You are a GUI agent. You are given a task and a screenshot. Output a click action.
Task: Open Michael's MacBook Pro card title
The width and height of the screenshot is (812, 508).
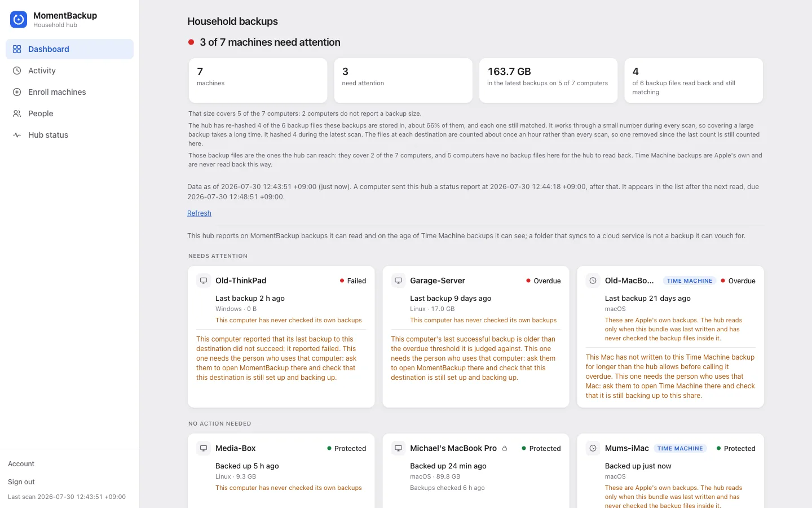point(453,448)
